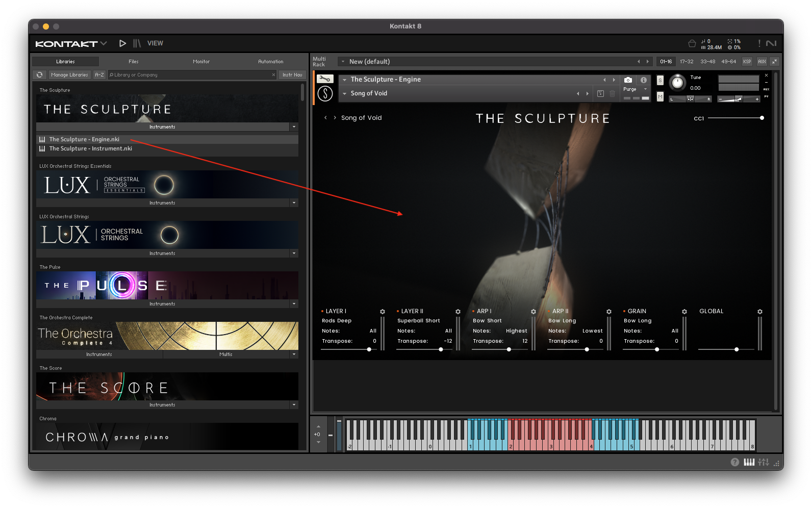
Task: Open The Sculpture - Engine instrument dropdown
Action: [345, 80]
